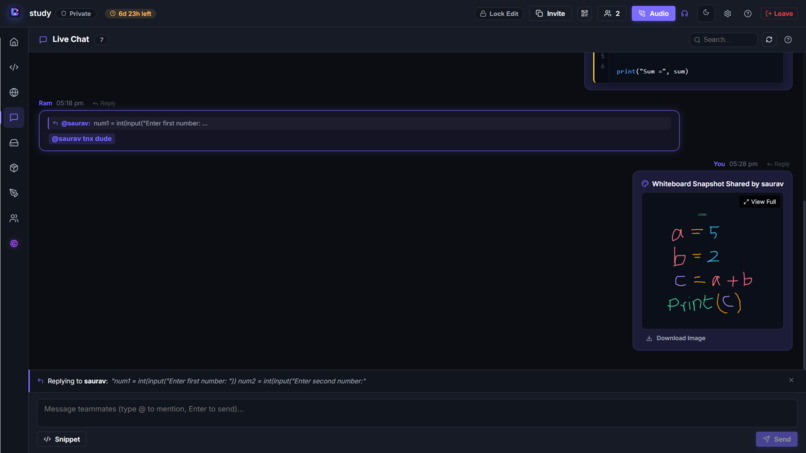Viewport: 806px width, 453px height.
Task: Toggle Lock Edit
Action: point(499,14)
